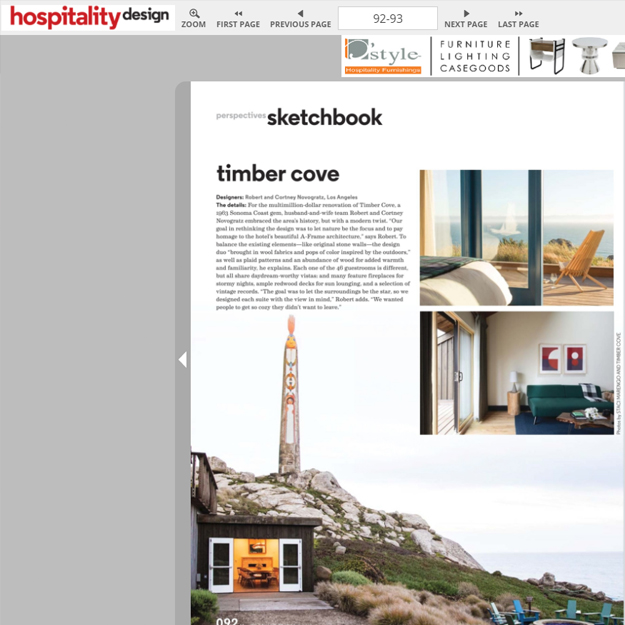
Task: Click the page number field showing 92-93
Action: point(388,18)
